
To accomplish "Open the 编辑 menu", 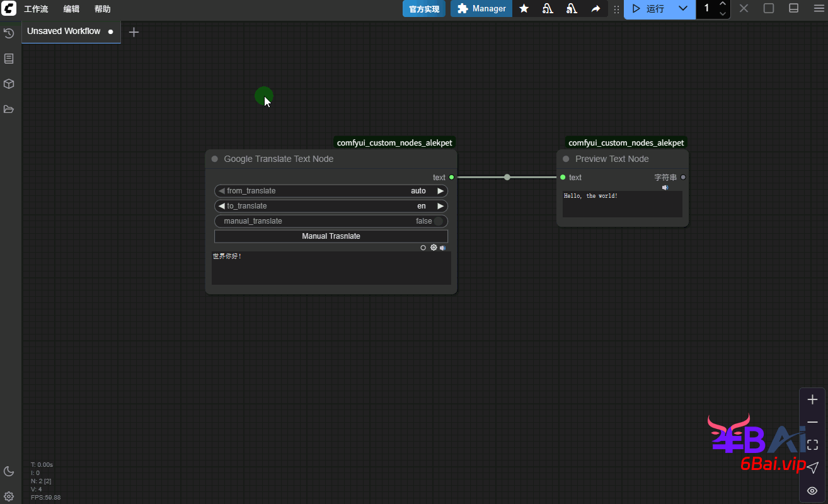I will [71, 9].
